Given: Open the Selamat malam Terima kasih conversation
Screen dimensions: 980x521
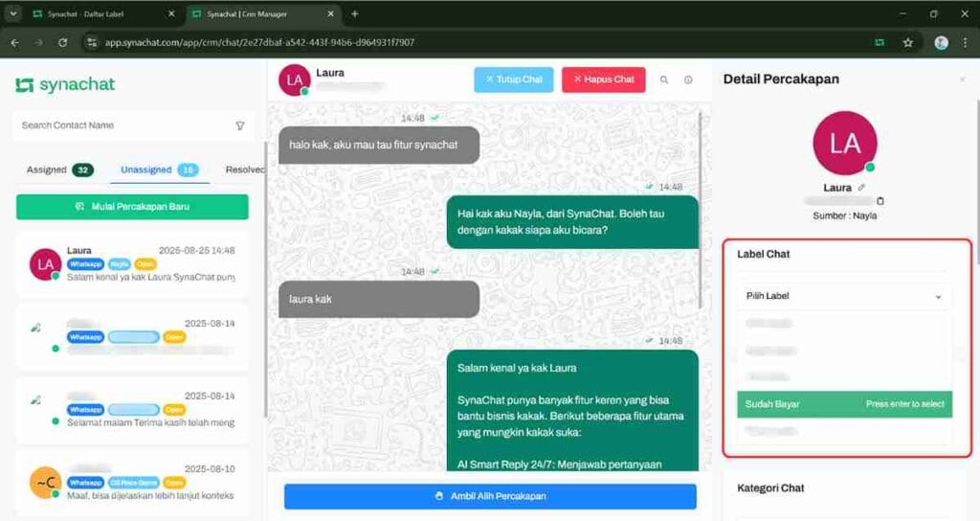Looking at the screenshot, I should tap(132, 410).
